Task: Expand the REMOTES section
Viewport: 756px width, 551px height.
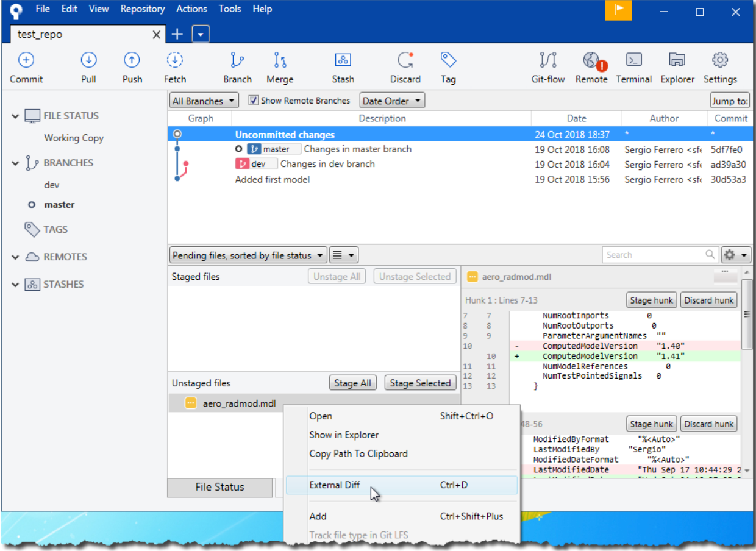Action: point(15,257)
